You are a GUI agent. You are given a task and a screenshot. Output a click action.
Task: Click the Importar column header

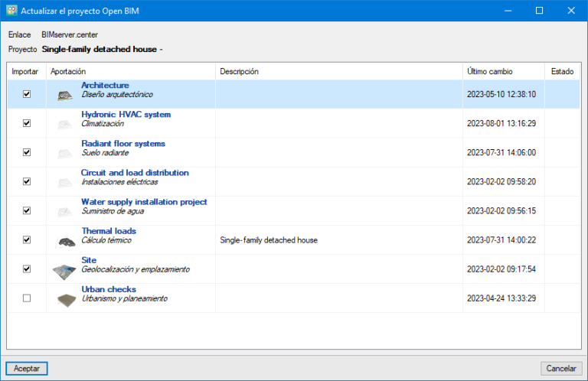tap(25, 71)
